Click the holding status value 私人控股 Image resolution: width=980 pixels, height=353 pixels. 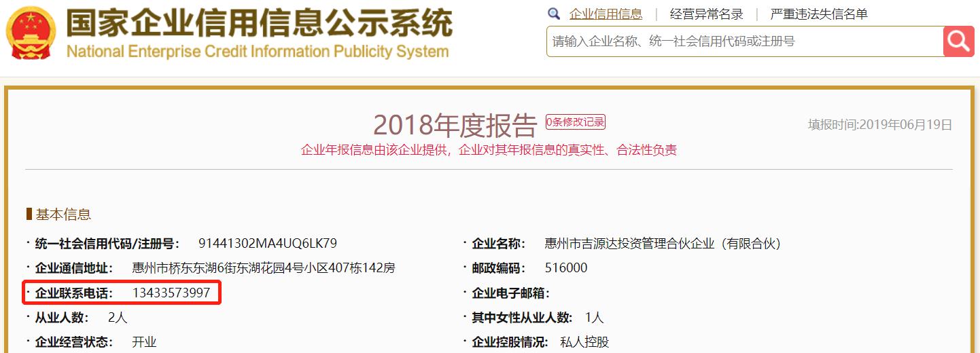(584, 342)
